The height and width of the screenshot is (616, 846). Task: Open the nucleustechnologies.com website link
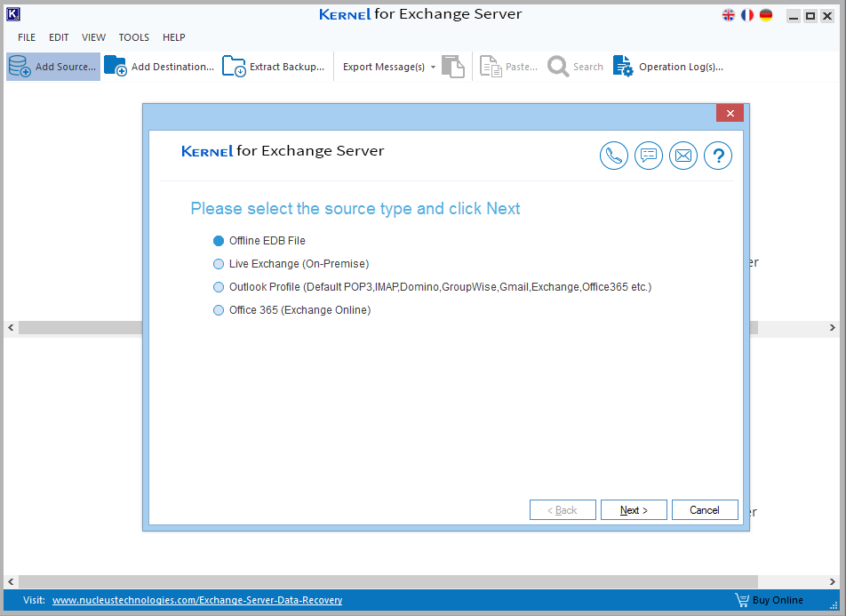(x=197, y=600)
